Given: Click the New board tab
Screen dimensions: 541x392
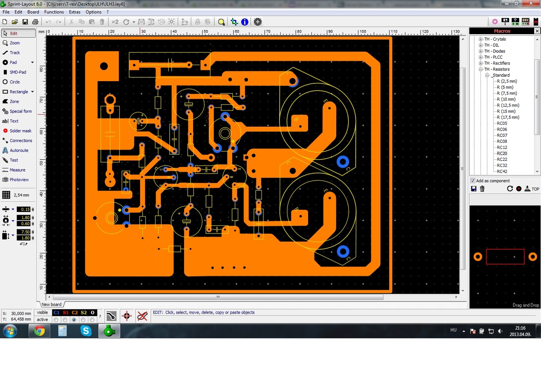Looking at the screenshot, I should click(51, 304).
